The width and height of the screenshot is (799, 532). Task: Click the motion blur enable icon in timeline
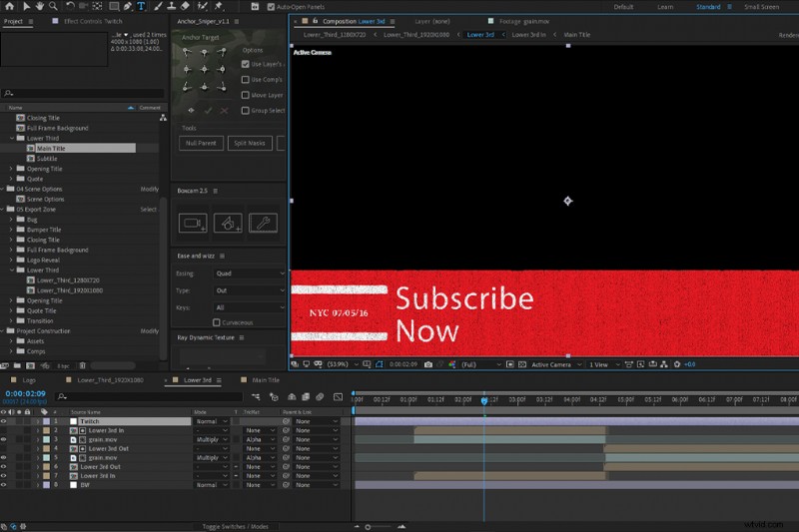[320, 396]
